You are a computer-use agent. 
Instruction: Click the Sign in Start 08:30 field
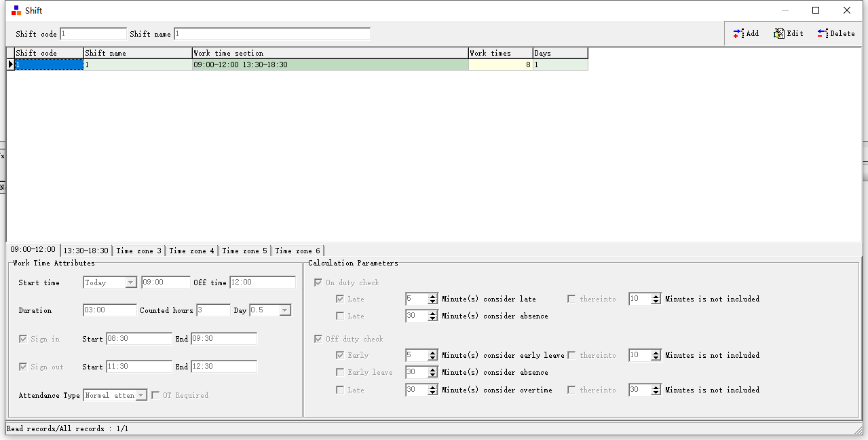139,339
